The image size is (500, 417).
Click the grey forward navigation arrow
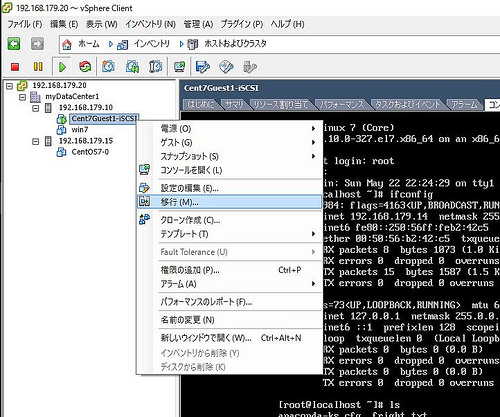[x=37, y=44]
